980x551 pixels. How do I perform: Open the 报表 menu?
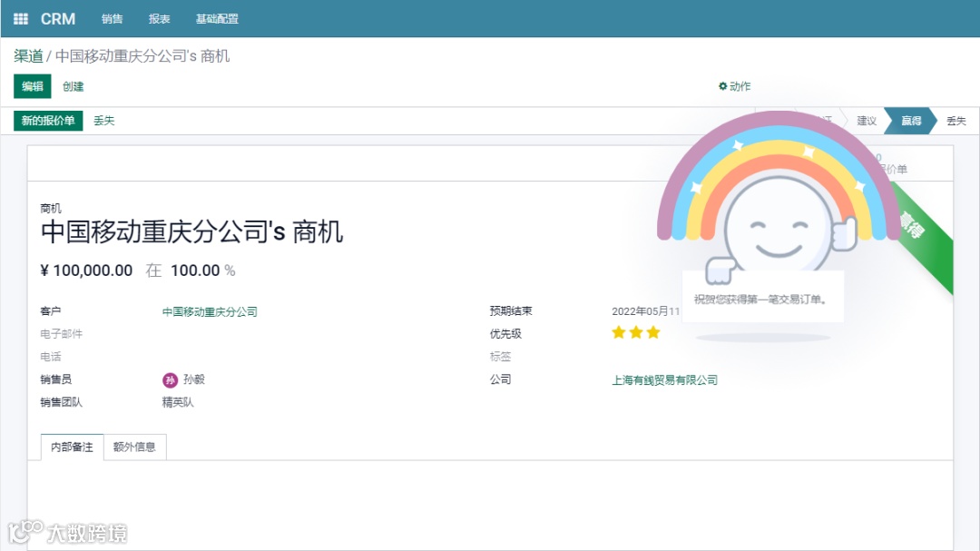point(160,19)
